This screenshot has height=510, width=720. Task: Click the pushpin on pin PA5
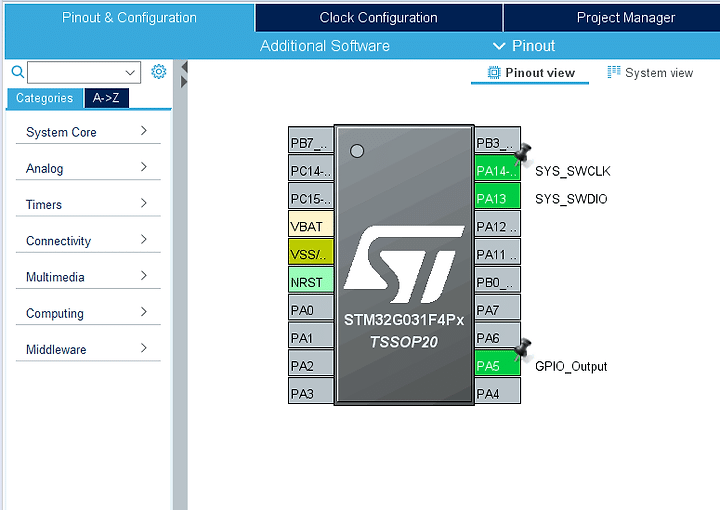523,349
